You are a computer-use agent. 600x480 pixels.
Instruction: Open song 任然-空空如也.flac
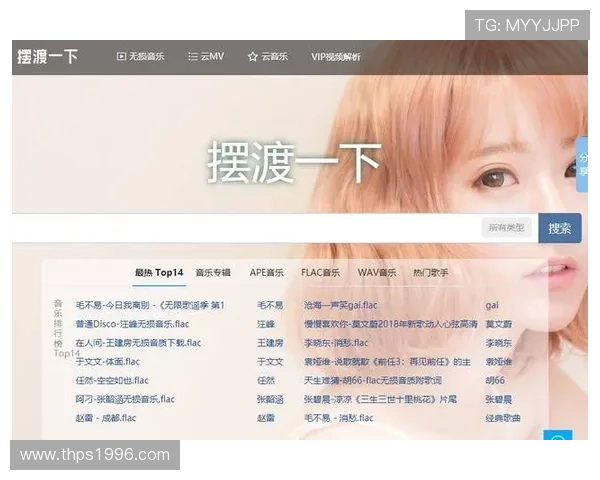[112, 380]
